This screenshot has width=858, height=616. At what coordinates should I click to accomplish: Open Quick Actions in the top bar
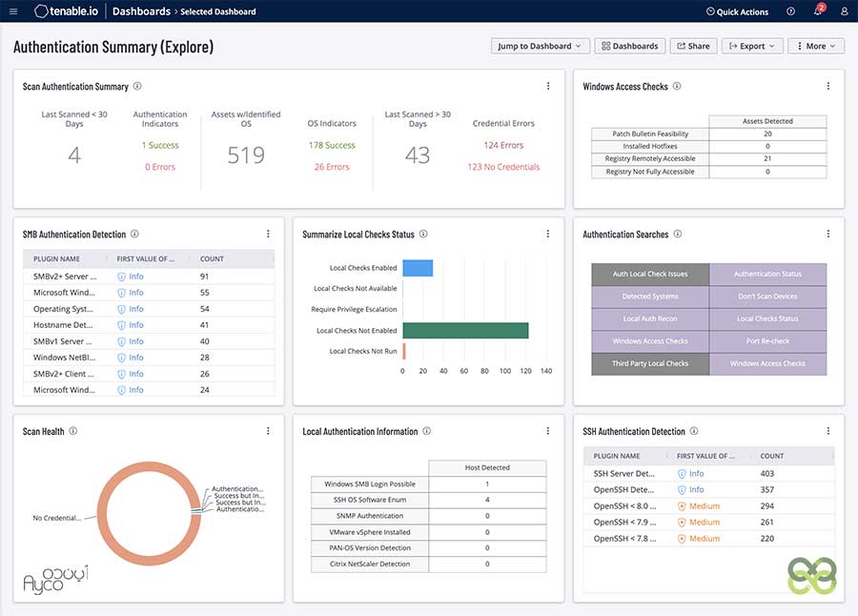(x=737, y=11)
